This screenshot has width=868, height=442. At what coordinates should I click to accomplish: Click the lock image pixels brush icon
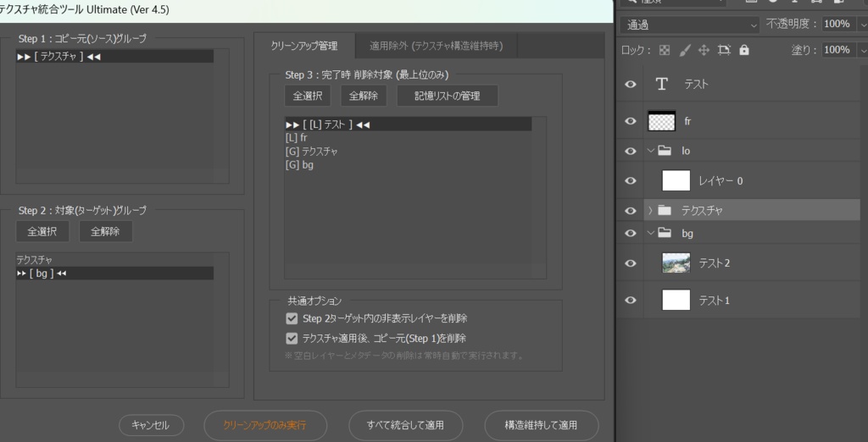tap(685, 50)
